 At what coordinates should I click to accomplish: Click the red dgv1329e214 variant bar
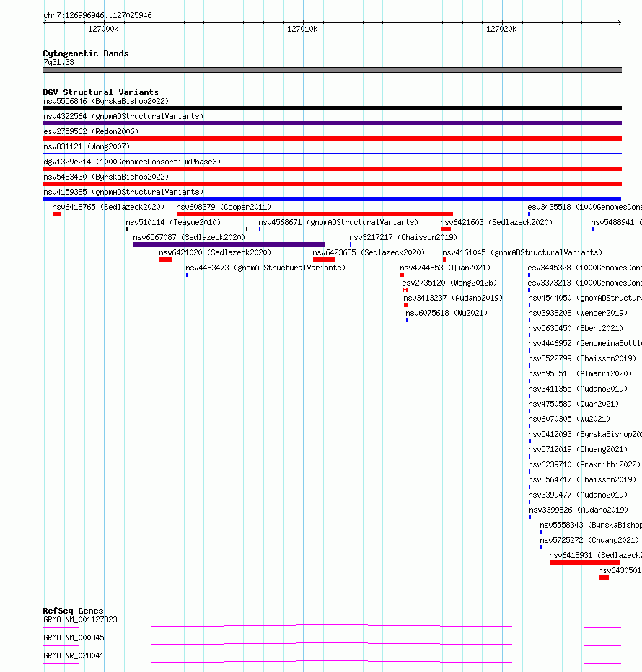332,169
